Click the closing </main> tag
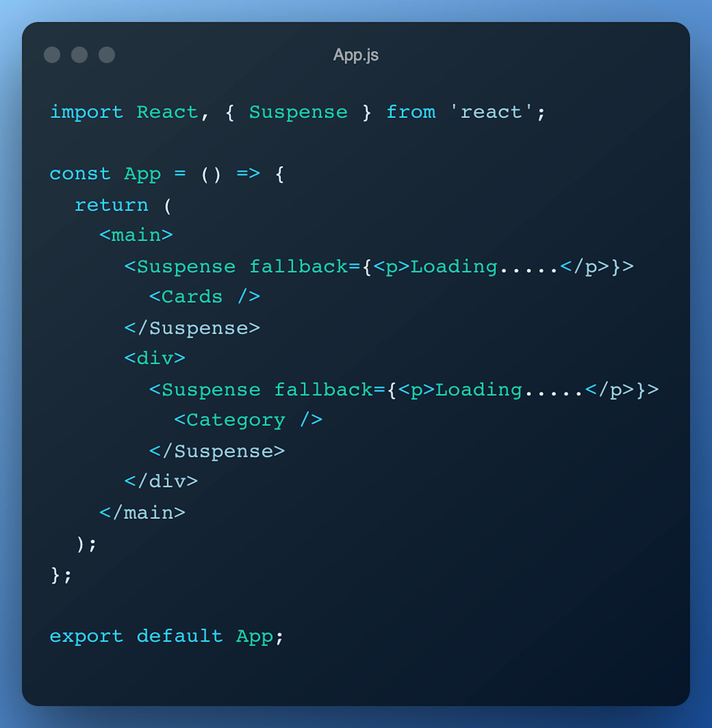Image resolution: width=712 pixels, height=728 pixels. [x=142, y=513]
